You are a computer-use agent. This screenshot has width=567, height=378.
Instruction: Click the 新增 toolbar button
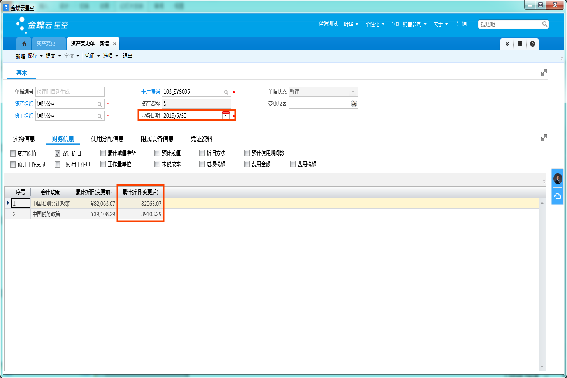tap(20, 56)
